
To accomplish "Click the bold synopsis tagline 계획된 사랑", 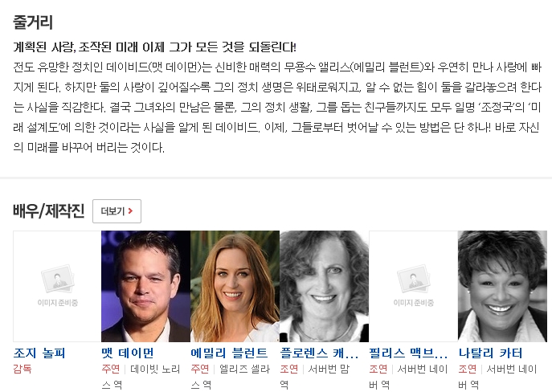I will click(154, 47).
